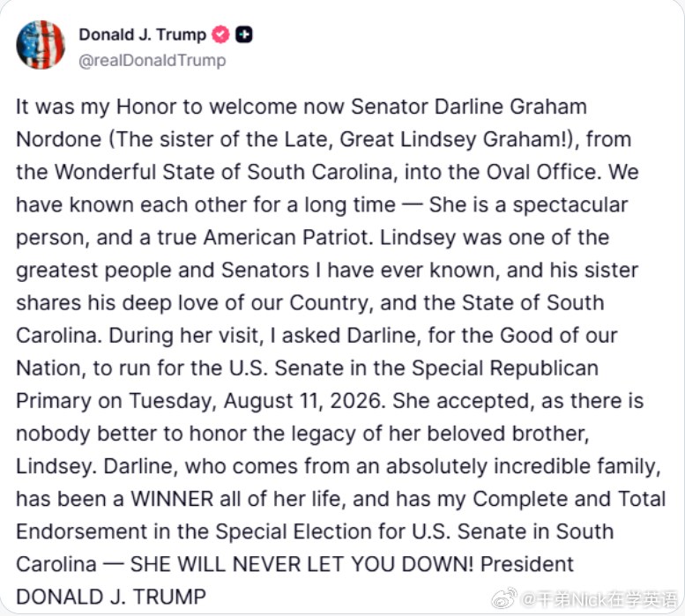Viewport: 685px width, 616px height.
Task: Click 'Nordone' at start of second line
Action: click(x=59, y=140)
